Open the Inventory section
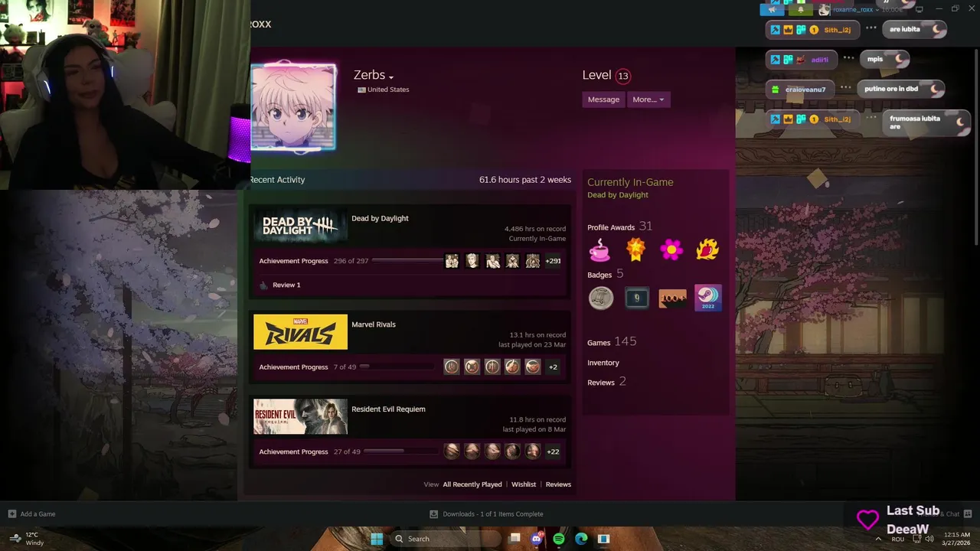 click(603, 363)
